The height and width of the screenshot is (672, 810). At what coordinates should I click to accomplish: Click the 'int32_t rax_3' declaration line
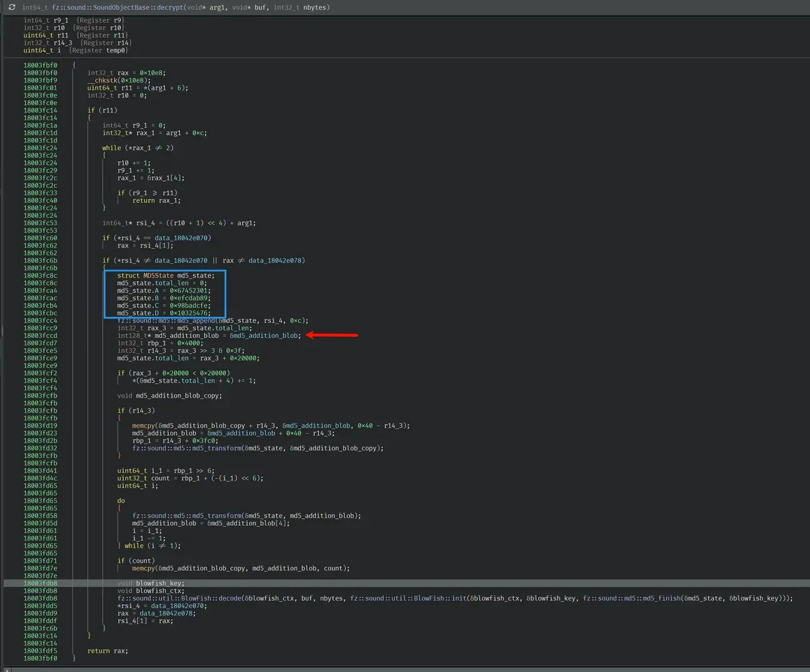pyautogui.click(x=185, y=328)
